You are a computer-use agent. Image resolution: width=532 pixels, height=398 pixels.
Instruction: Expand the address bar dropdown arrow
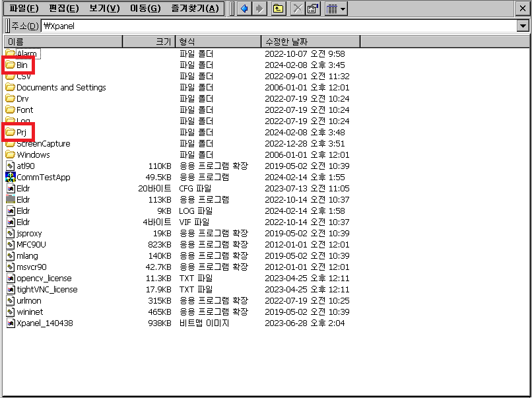click(x=523, y=26)
